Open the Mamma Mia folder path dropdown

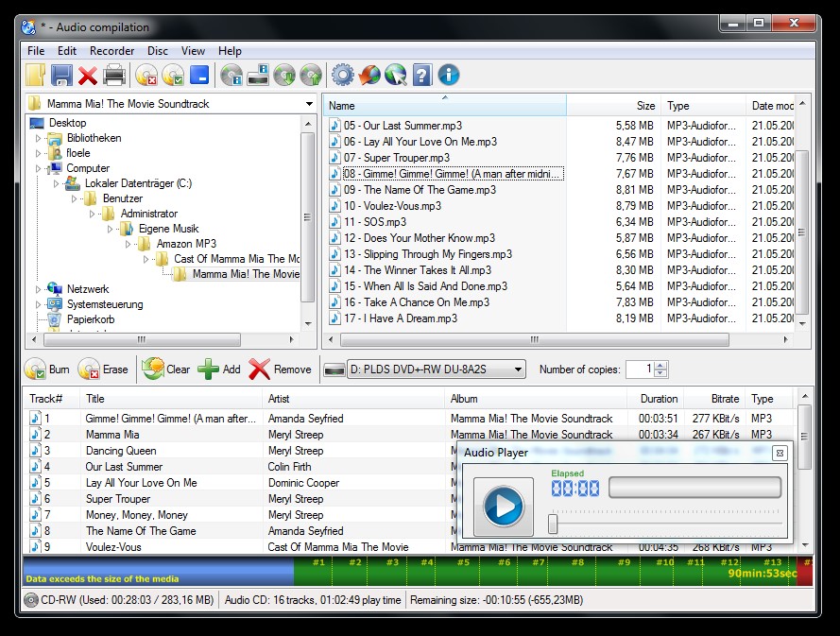(x=309, y=103)
